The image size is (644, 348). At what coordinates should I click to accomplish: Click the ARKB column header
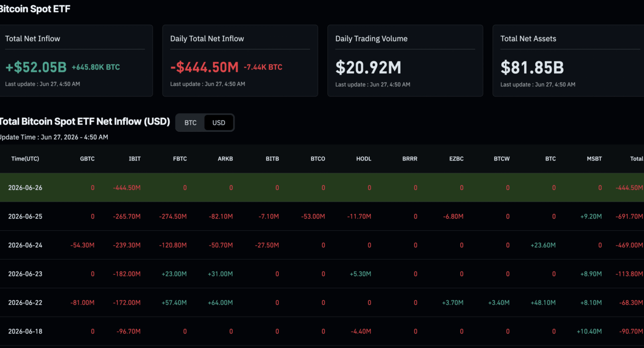click(x=225, y=159)
